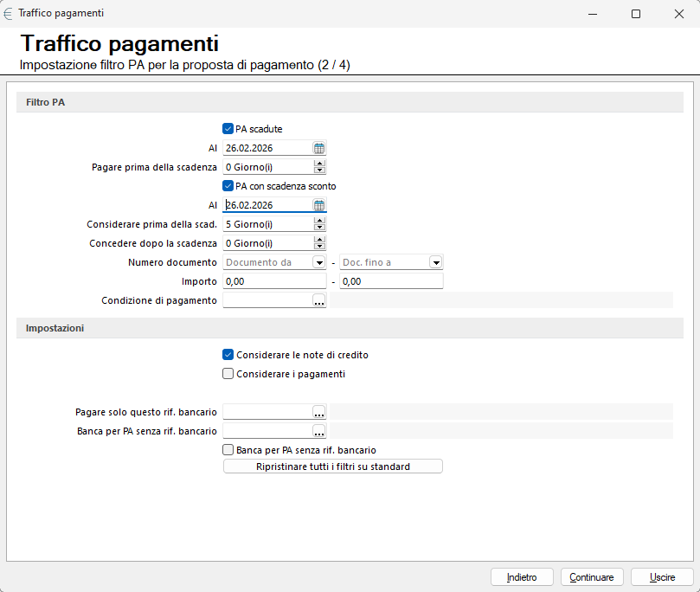This screenshot has width=700, height=592.
Task: Increase Concedere dopo la scadenza days
Action: [319, 240]
